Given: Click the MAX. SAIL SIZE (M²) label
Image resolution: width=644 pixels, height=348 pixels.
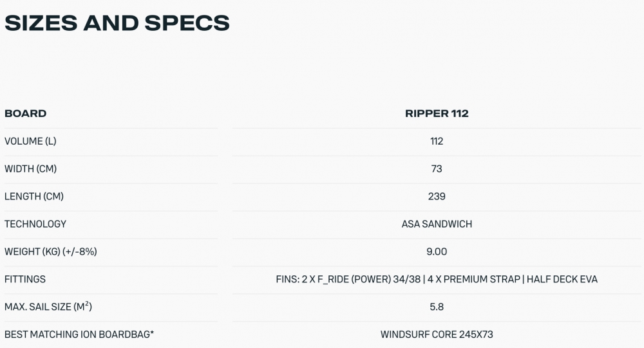Looking at the screenshot, I should [x=48, y=307].
